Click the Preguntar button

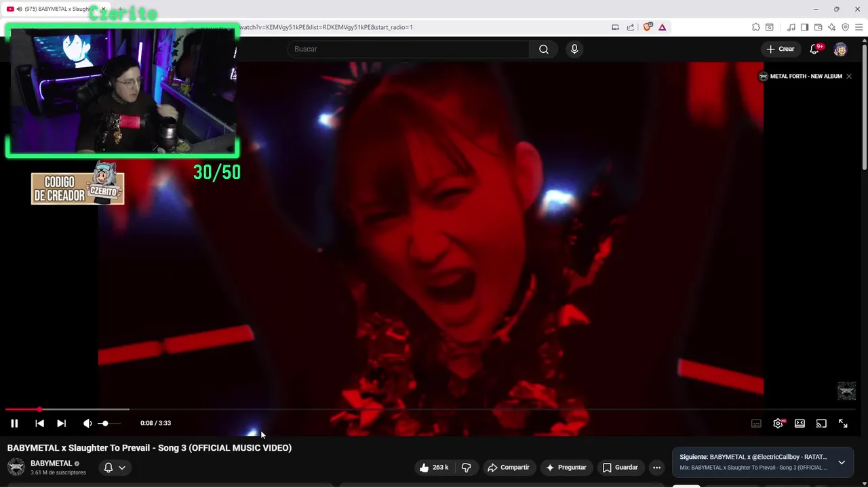coord(566,467)
